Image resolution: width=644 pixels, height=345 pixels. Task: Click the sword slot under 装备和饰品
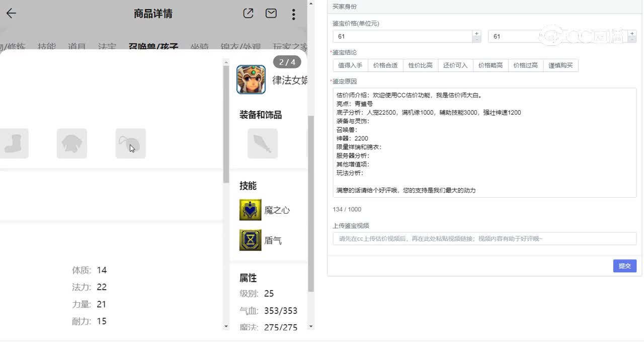click(262, 143)
